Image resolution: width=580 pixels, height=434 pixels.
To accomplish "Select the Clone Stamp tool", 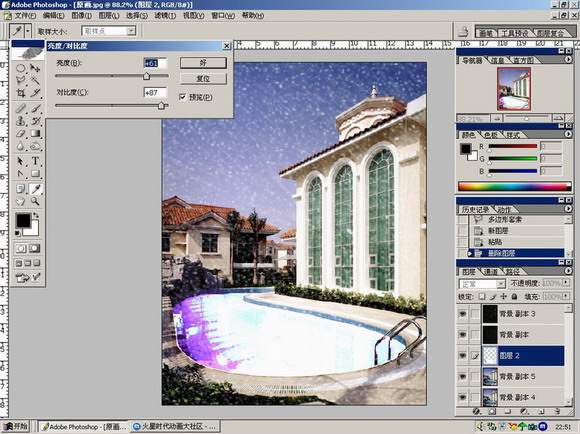I will coord(21,121).
